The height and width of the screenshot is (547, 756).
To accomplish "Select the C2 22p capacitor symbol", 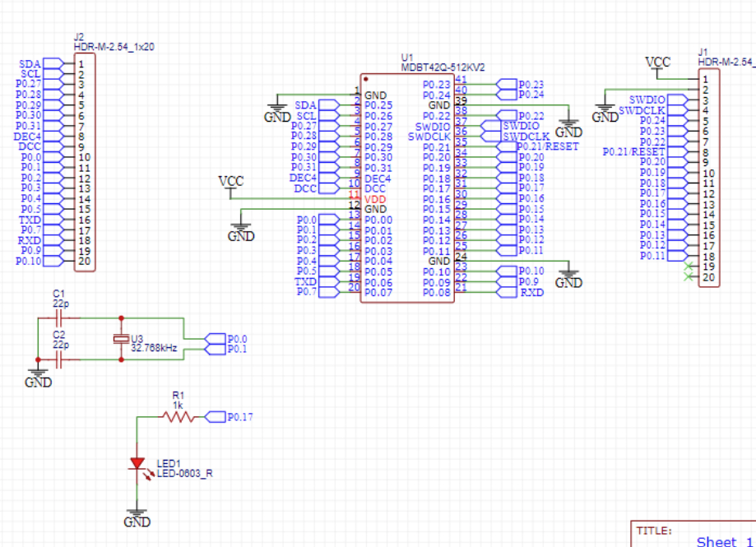I will [58, 359].
